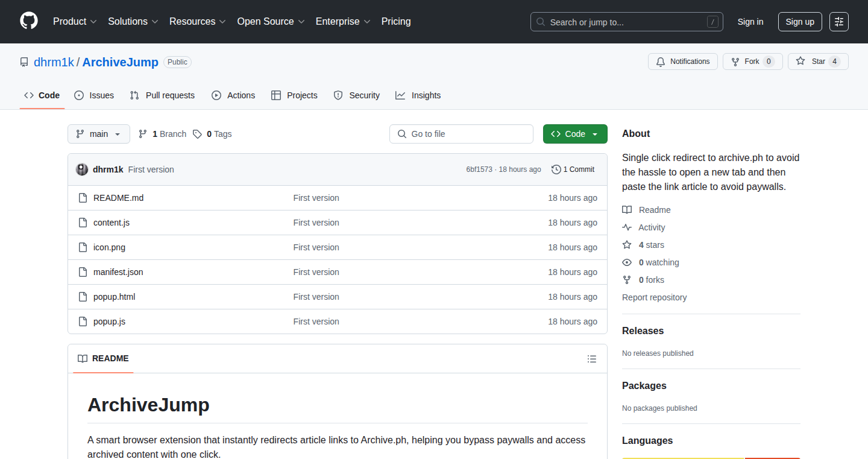Select the README tab in file viewer
This screenshot has height=459, width=868.
pos(103,358)
